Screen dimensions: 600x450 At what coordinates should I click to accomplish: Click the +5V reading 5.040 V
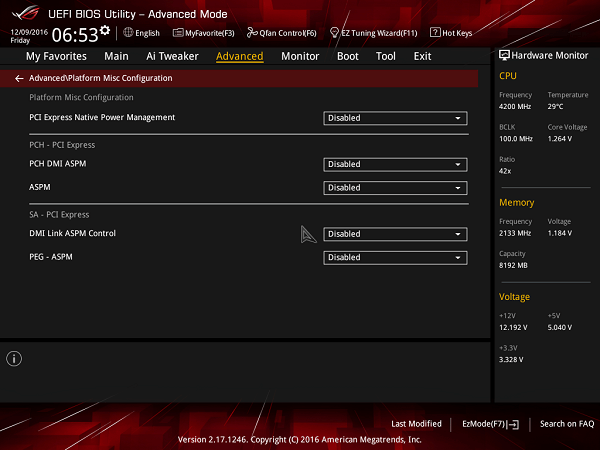(559, 328)
